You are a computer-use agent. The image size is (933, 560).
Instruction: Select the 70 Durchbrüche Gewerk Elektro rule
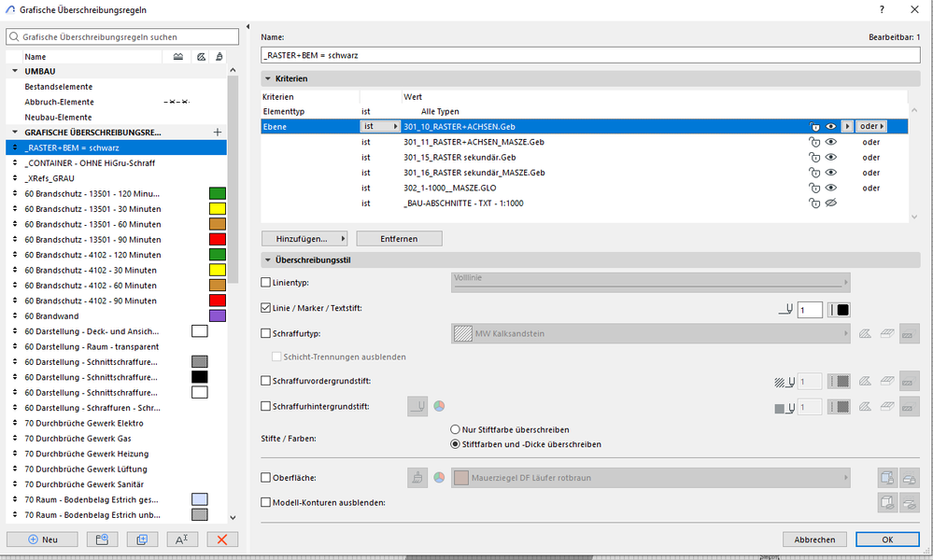(84, 424)
